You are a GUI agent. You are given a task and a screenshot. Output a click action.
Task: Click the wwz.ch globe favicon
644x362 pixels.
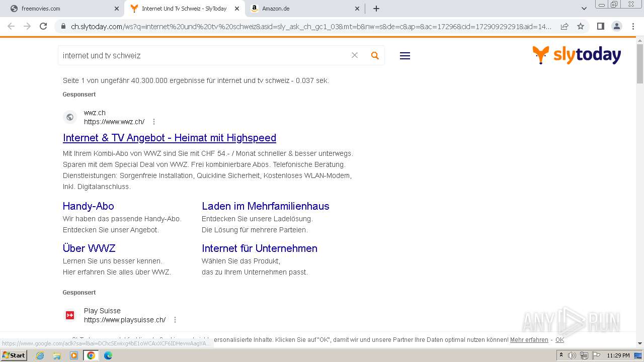[x=70, y=117]
